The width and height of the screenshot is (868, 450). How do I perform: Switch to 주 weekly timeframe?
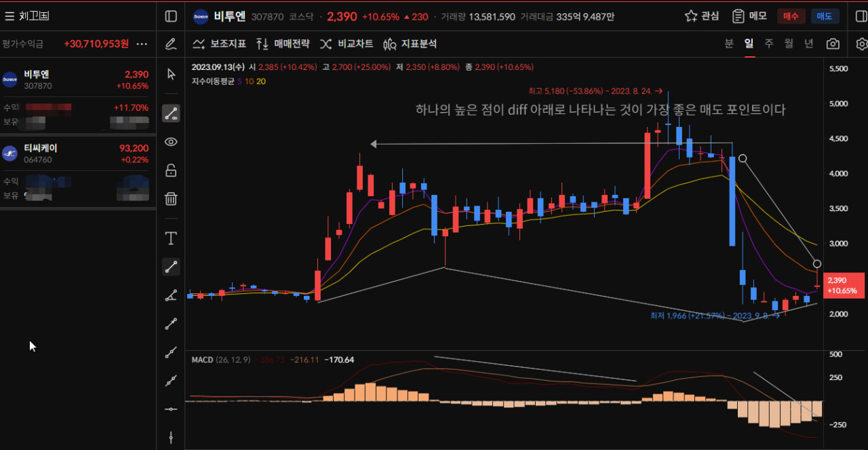click(769, 43)
